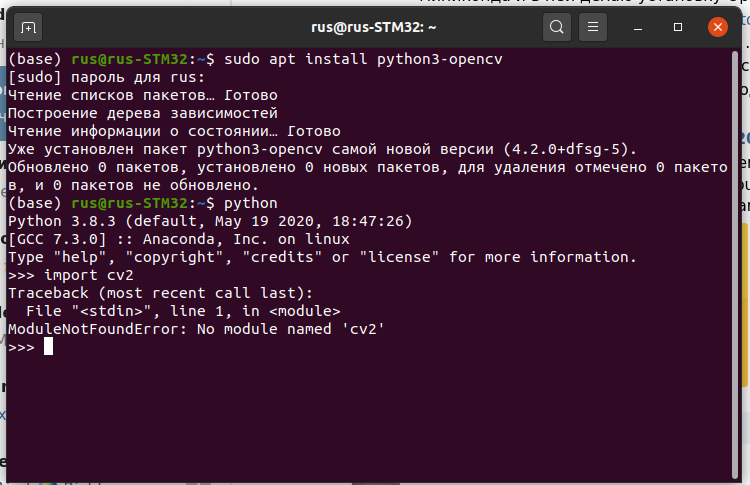This screenshot has height=485, width=750.
Task: Click the '[GCC 7.3.0] :: Anaconda, Inc.' line
Action: 178,239
